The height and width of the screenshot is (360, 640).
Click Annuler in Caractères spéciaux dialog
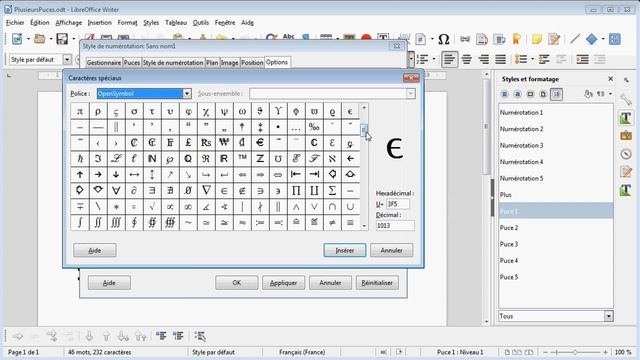tap(391, 250)
